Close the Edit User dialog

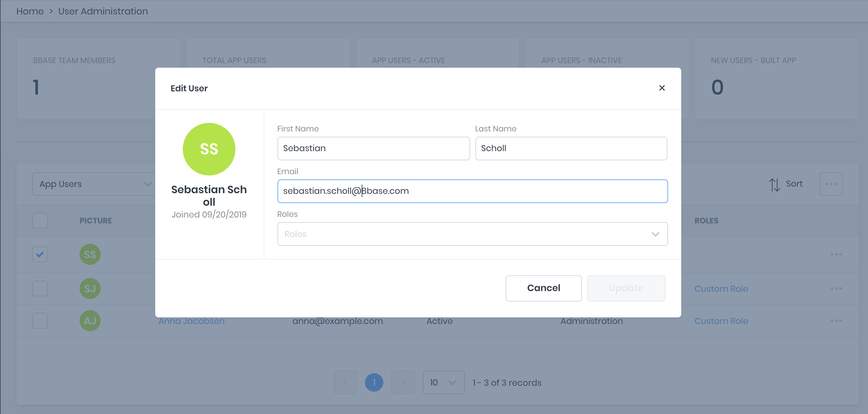coord(662,88)
